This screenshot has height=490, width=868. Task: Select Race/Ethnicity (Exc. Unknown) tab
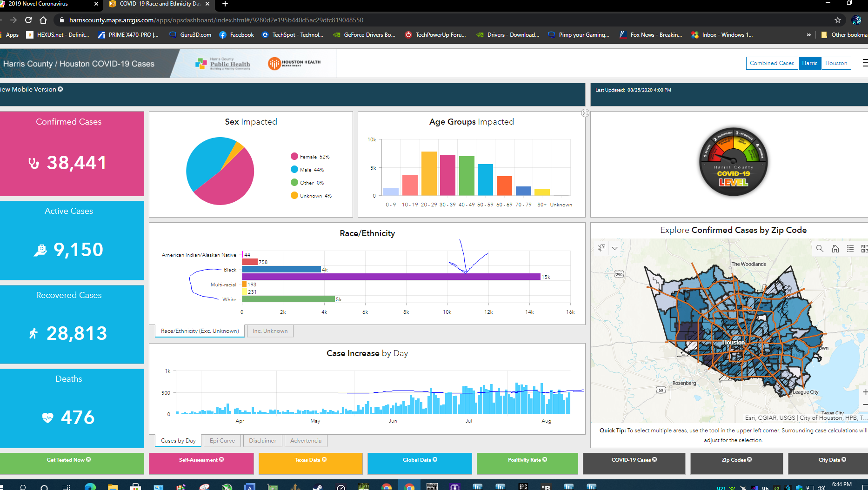(x=200, y=331)
